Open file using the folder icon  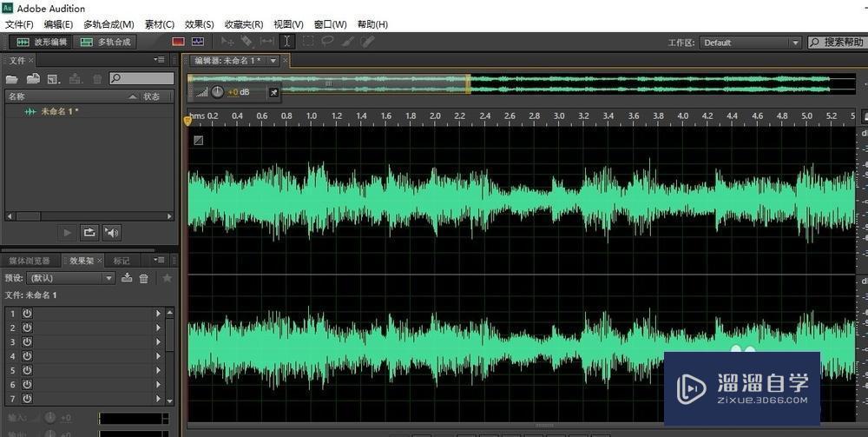tap(12, 79)
